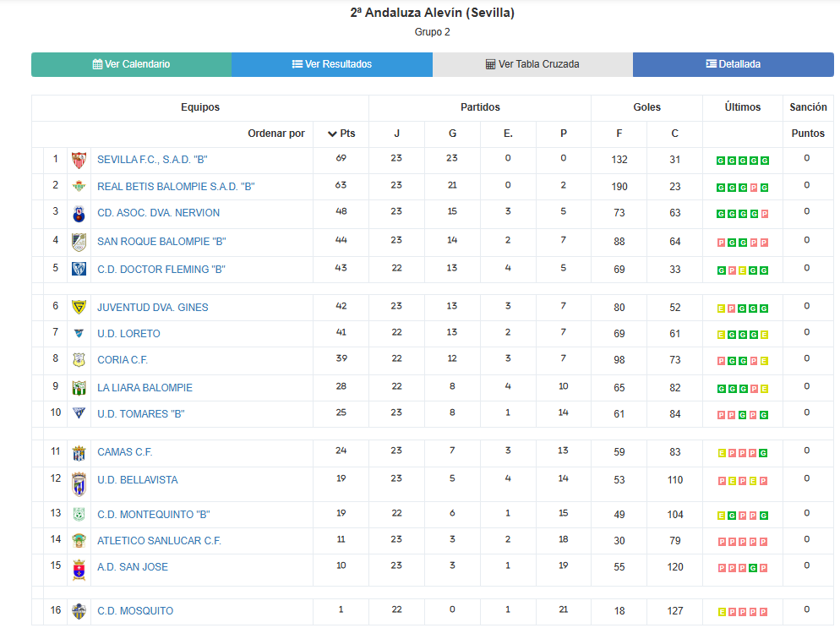Click red P badge in Real Betis row
840x628 pixels.
(754, 188)
